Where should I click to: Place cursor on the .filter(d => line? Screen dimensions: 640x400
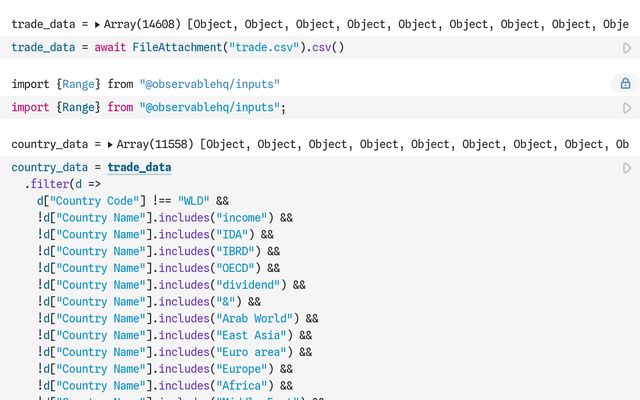[62, 185]
